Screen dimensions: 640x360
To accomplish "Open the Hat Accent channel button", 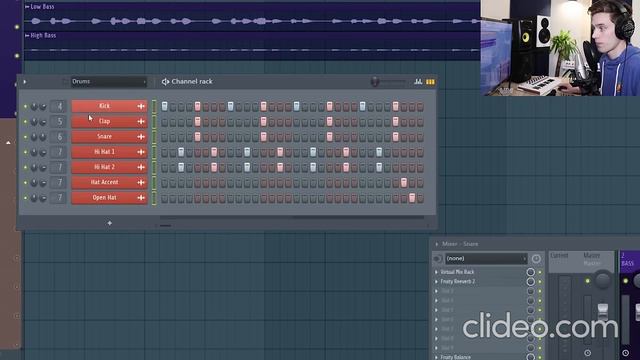I will click(109, 182).
